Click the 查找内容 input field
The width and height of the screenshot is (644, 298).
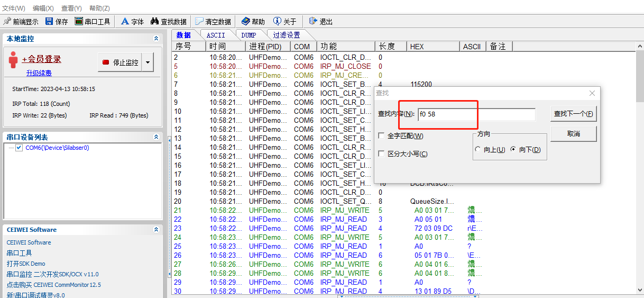coord(476,114)
